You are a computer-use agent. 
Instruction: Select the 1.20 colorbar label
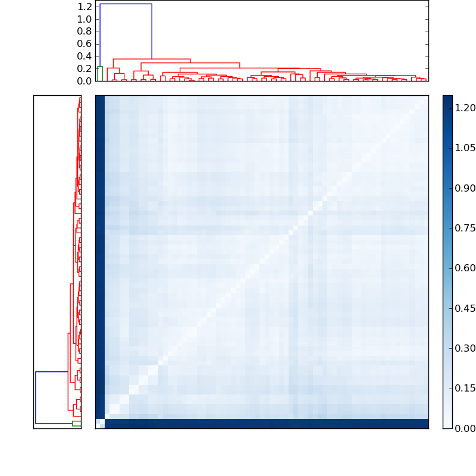[465, 108]
